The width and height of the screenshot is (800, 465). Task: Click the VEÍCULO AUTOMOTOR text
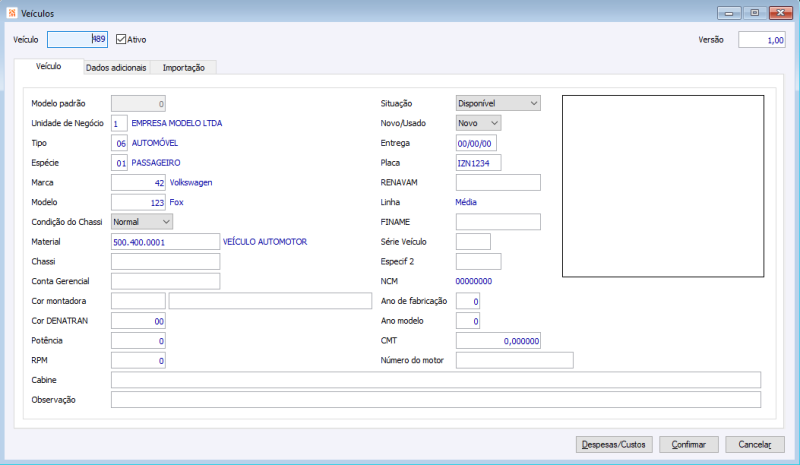click(x=265, y=241)
